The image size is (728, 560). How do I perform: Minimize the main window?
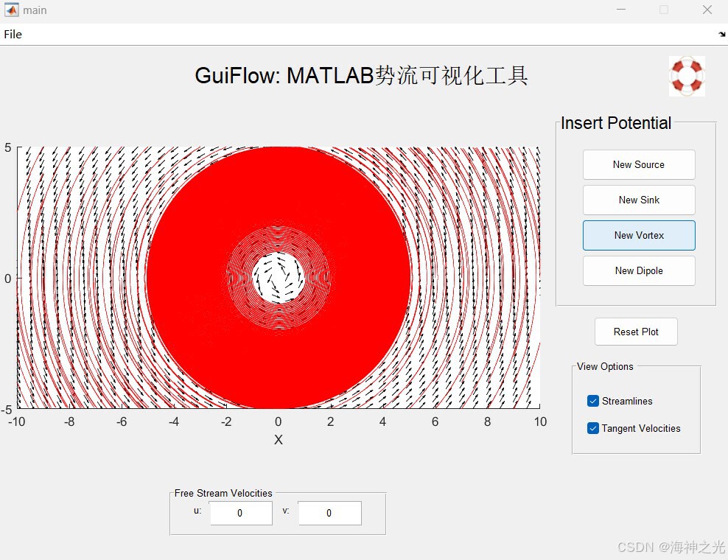pos(620,10)
